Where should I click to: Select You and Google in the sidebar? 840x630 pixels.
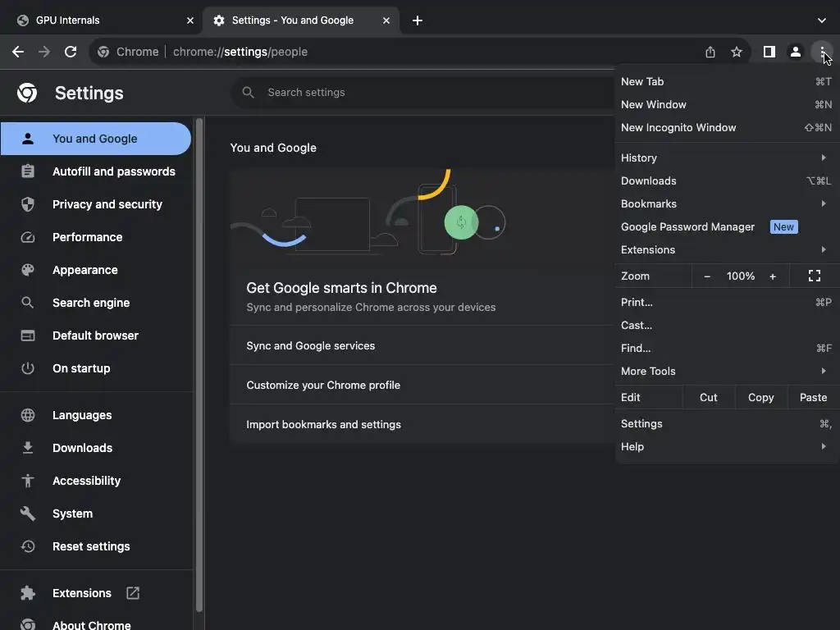pos(95,139)
